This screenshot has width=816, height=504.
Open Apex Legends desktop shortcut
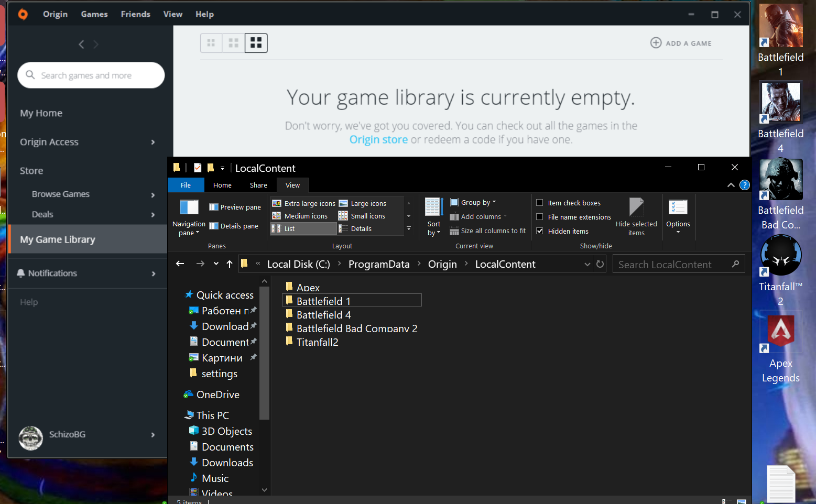[x=781, y=347]
